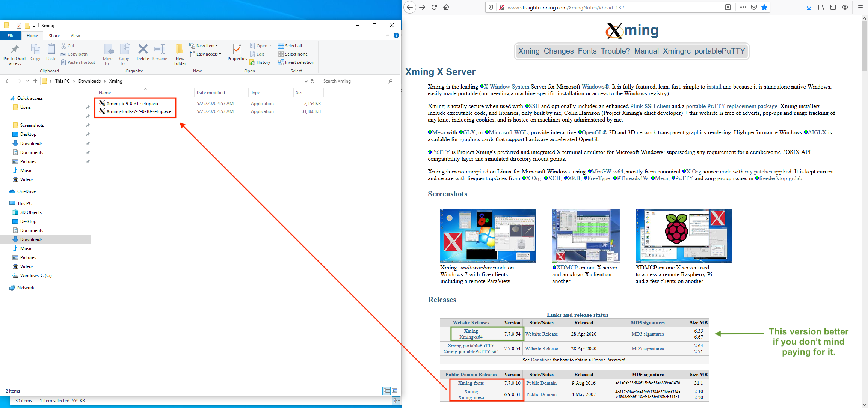Toggle reader view icon in the address bar
This screenshot has height=408, width=868.
(x=728, y=7)
